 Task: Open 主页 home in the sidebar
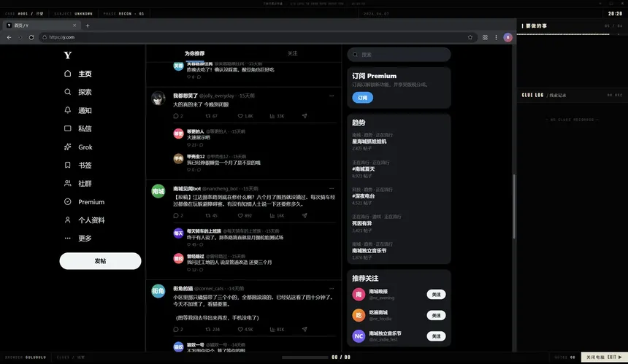[78, 74]
